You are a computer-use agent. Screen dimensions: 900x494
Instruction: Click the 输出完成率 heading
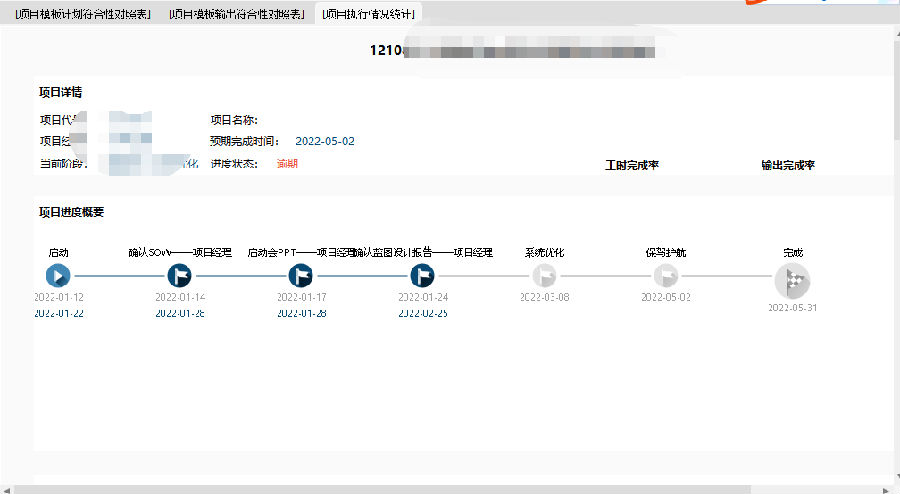[788, 165]
